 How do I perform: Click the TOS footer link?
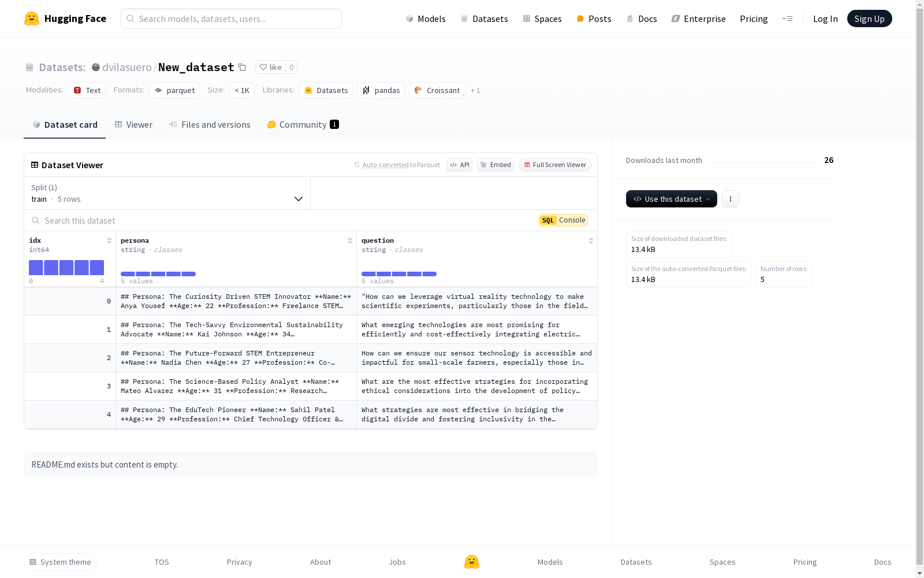[162, 562]
